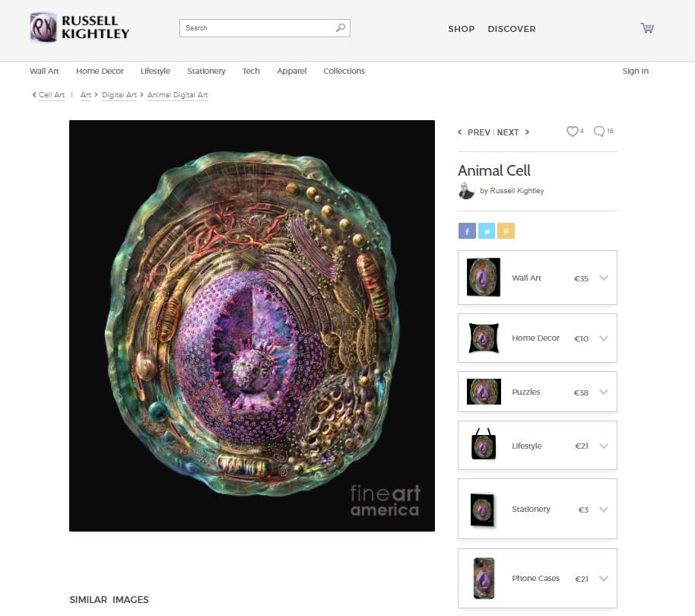The image size is (695, 616).
Task: Click the Wall Art product thumbnail
Action: [x=484, y=277]
